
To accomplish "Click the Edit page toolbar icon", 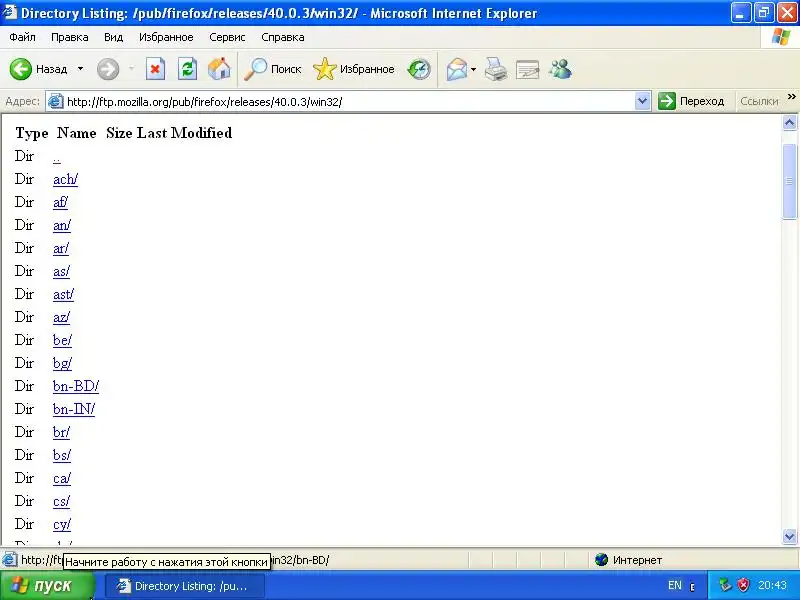I will (528, 69).
